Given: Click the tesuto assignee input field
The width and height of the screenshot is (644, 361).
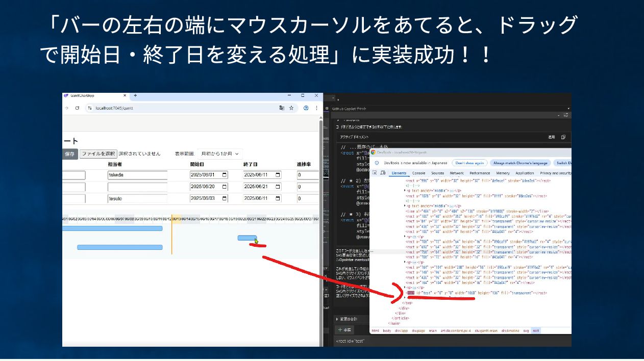Looking at the screenshot, I should [137, 198].
